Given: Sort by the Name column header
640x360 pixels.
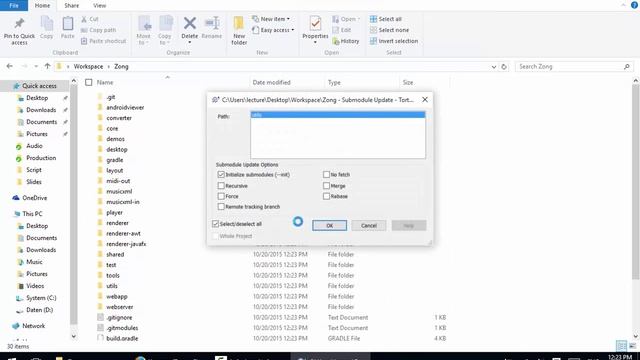Looking at the screenshot, I should coord(105,82).
